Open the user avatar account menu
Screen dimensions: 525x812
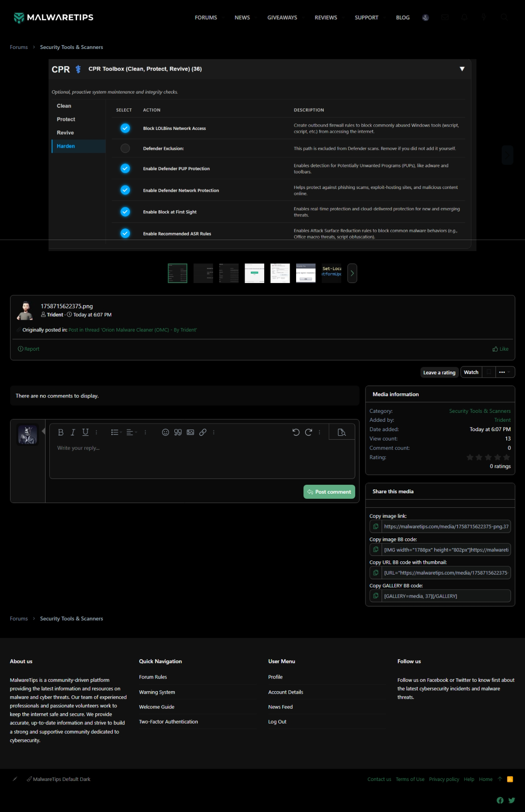click(x=425, y=17)
